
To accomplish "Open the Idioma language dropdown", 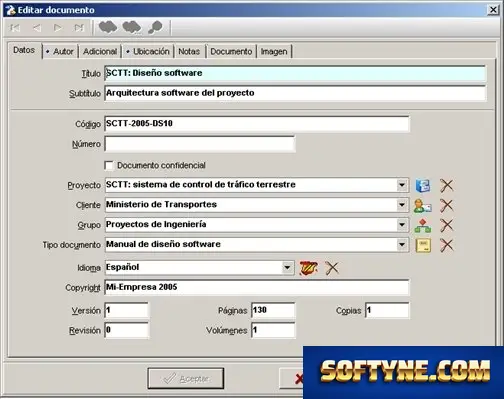I will (287, 268).
